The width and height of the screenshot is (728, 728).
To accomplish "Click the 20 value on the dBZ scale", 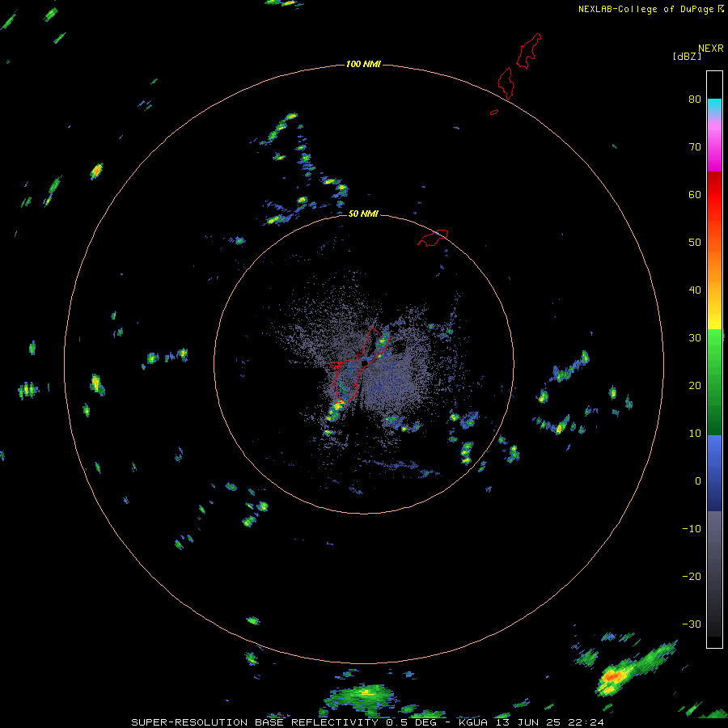I will [695, 386].
